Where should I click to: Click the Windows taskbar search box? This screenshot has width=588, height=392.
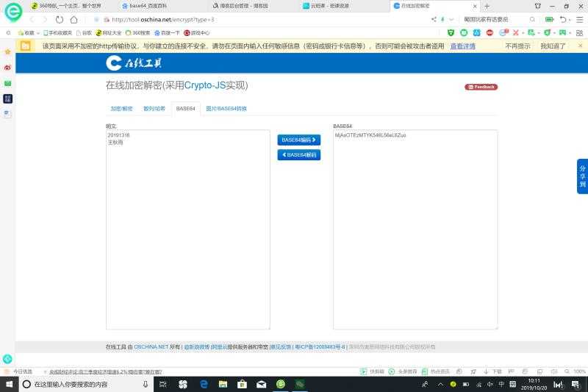coord(86,384)
